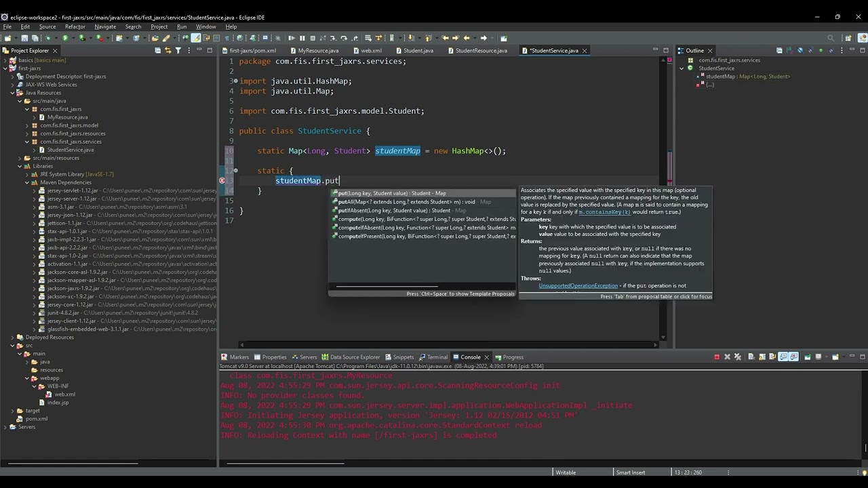Click the UnsupportedOperationException link
The image size is (868, 488).
578,286
